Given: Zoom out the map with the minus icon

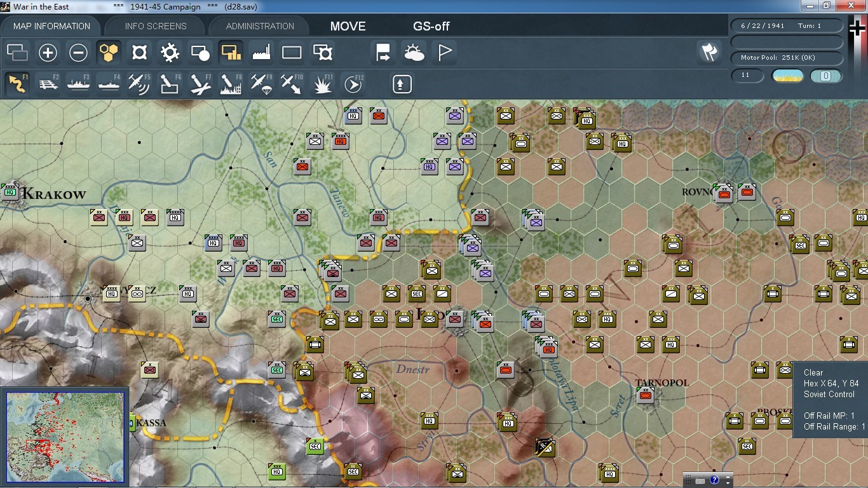Looking at the screenshot, I should (78, 53).
